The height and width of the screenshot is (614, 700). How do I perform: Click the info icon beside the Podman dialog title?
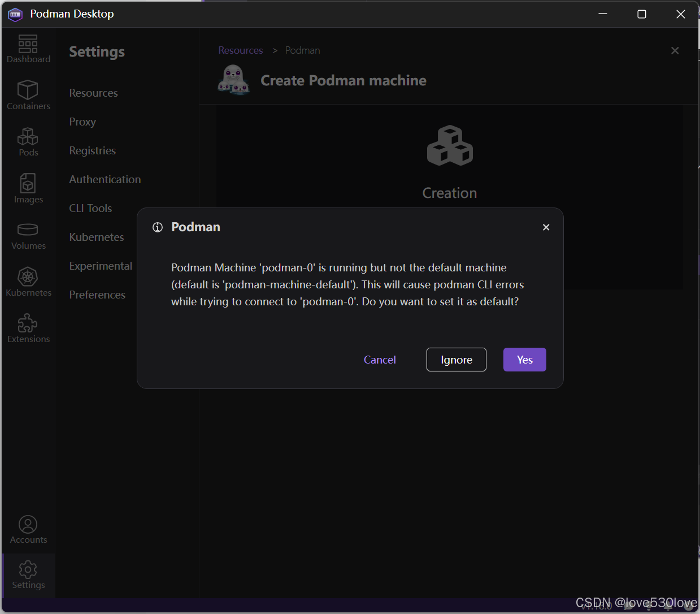158,227
